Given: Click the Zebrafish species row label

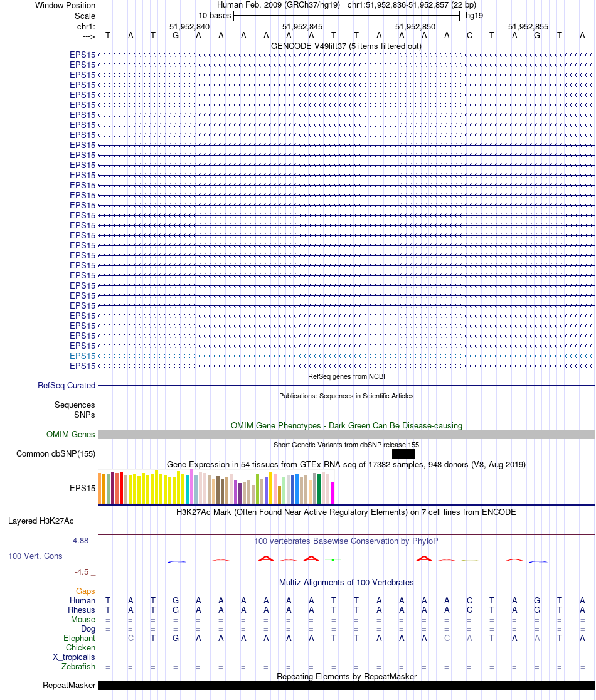Looking at the screenshot, I should (78, 667).
